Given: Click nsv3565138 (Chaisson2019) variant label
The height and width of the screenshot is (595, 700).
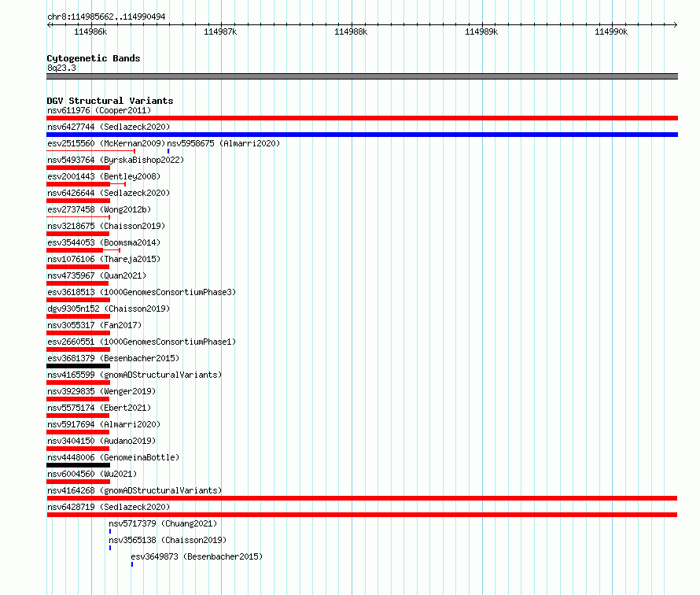Looking at the screenshot, I should 168,540.
